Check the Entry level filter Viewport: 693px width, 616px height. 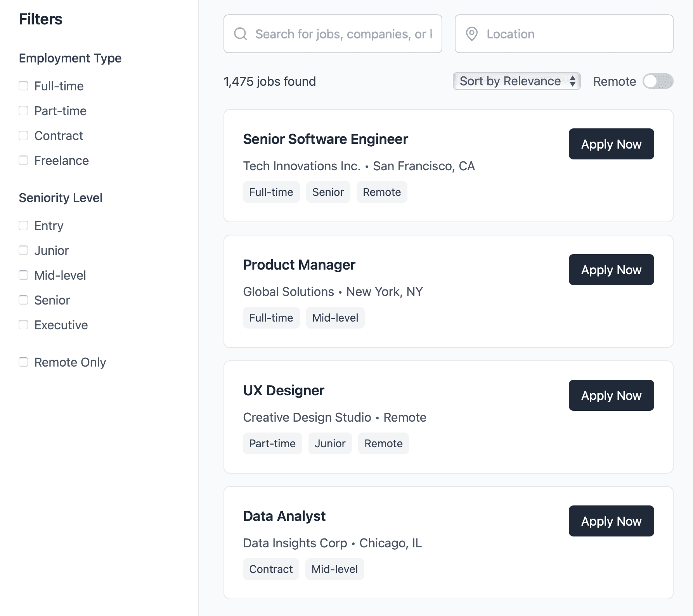tap(24, 225)
